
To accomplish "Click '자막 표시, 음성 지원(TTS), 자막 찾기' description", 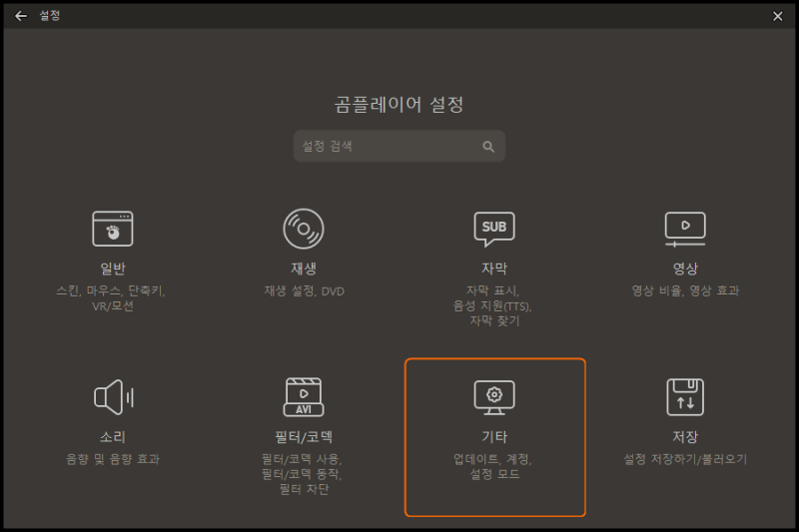I will coord(492,305).
